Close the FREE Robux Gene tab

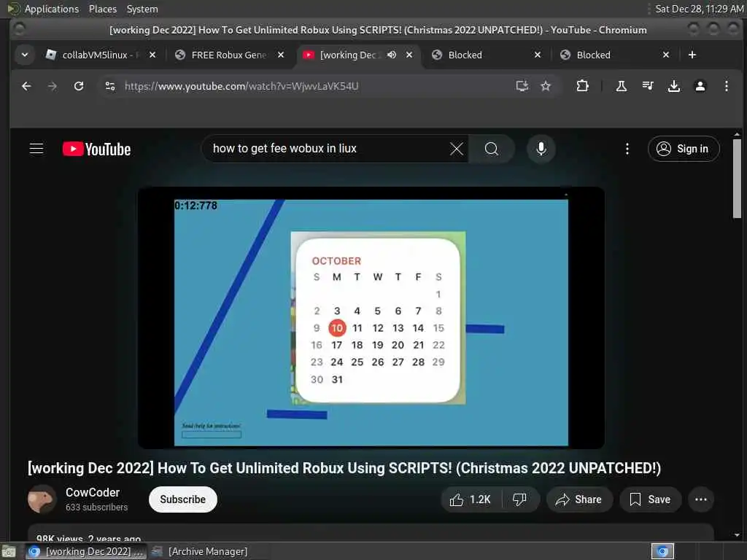(x=281, y=55)
